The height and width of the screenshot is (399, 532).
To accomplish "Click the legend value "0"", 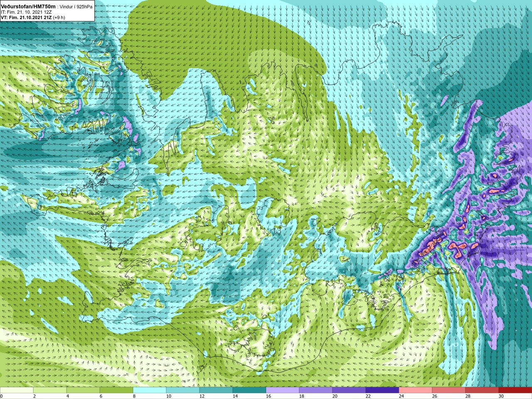I will pos(1,396).
